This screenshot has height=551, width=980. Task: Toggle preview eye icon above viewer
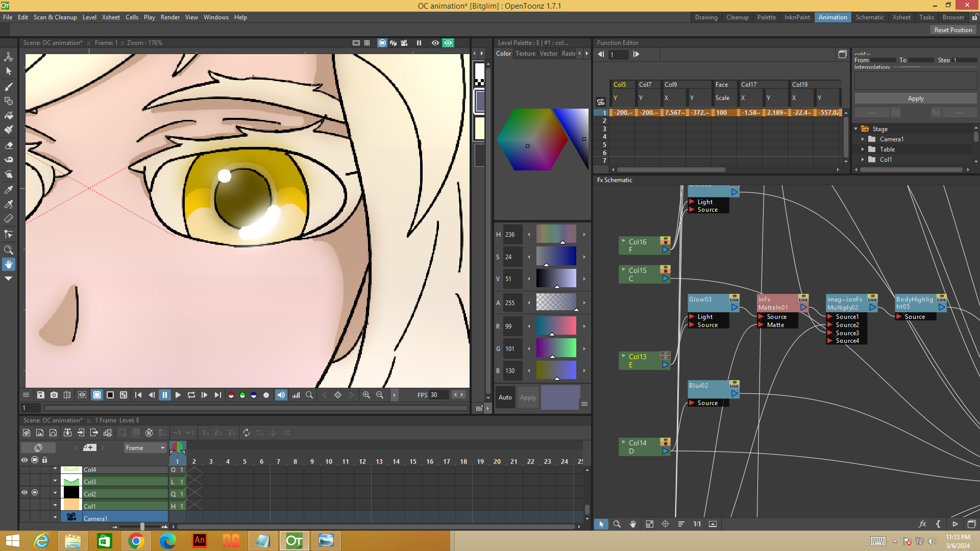coord(435,43)
